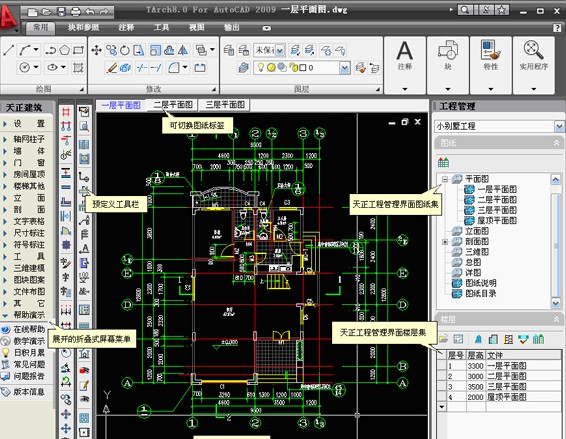Select the Rotate tool in Modify panel
The height and width of the screenshot is (439, 566).
[x=125, y=50]
